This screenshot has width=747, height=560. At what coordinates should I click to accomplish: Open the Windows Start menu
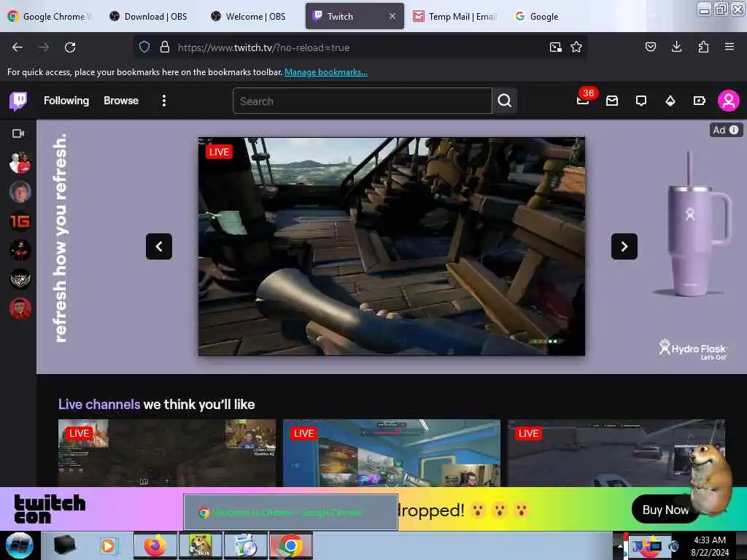click(20, 545)
